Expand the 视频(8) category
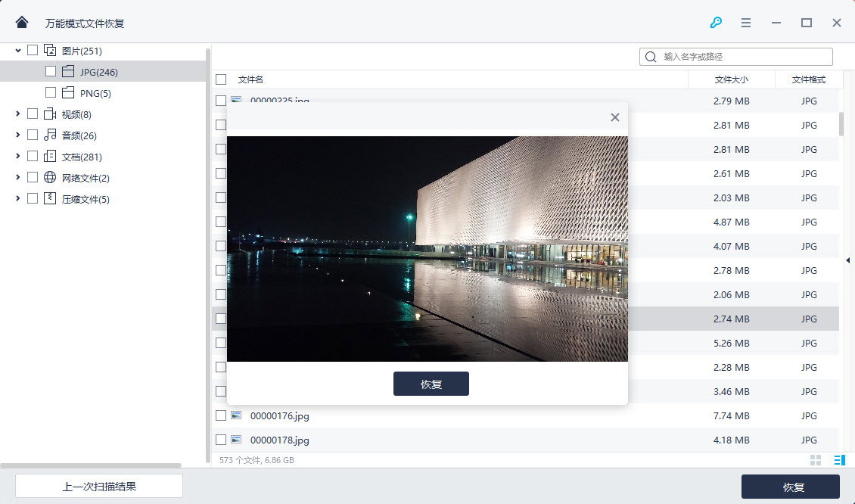 coord(17,114)
